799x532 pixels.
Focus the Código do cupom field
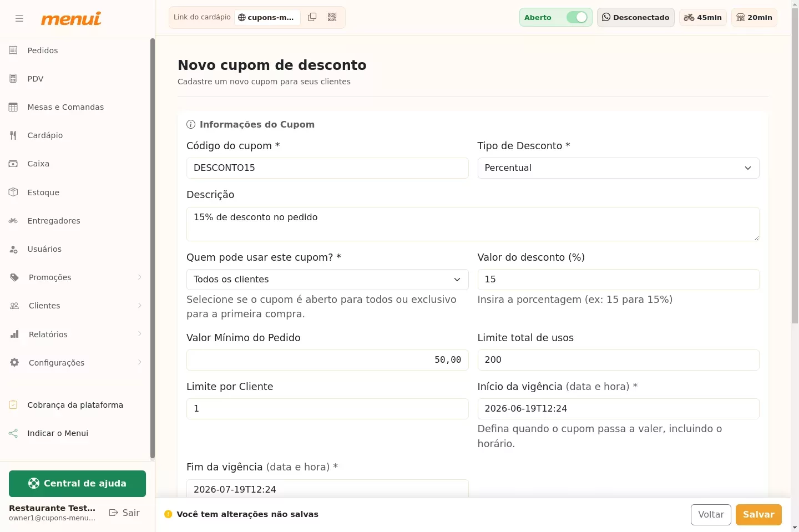pos(327,168)
